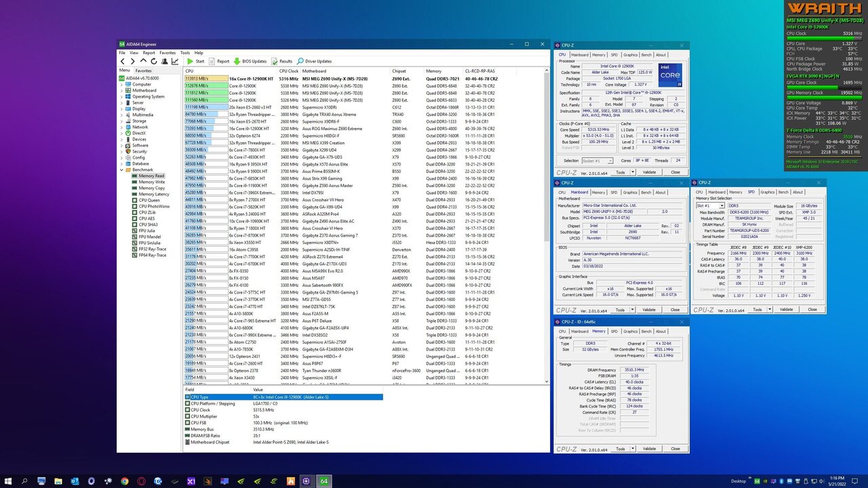Expand the Motherboard tree node
This screenshot has width=868, height=488.
coord(121,90)
